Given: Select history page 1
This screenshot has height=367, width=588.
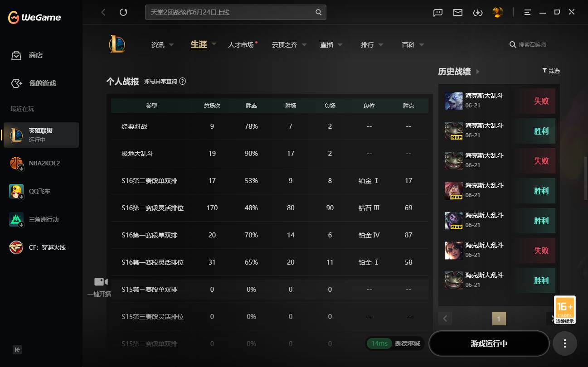Looking at the screenshot, I should pos(499,319).
